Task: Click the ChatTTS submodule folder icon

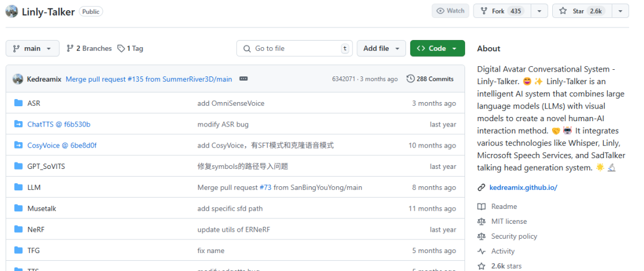Action: pos(18,124)
